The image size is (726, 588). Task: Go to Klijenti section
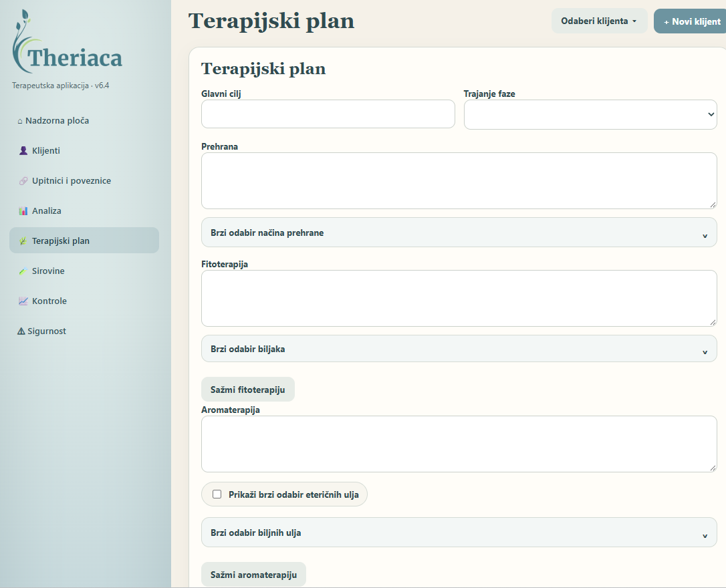pos(84,151)
